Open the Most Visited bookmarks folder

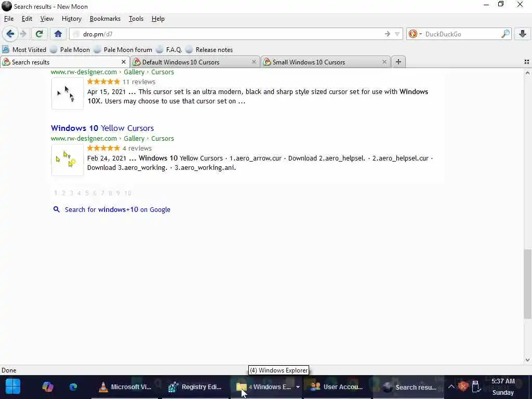click(24, 49)
